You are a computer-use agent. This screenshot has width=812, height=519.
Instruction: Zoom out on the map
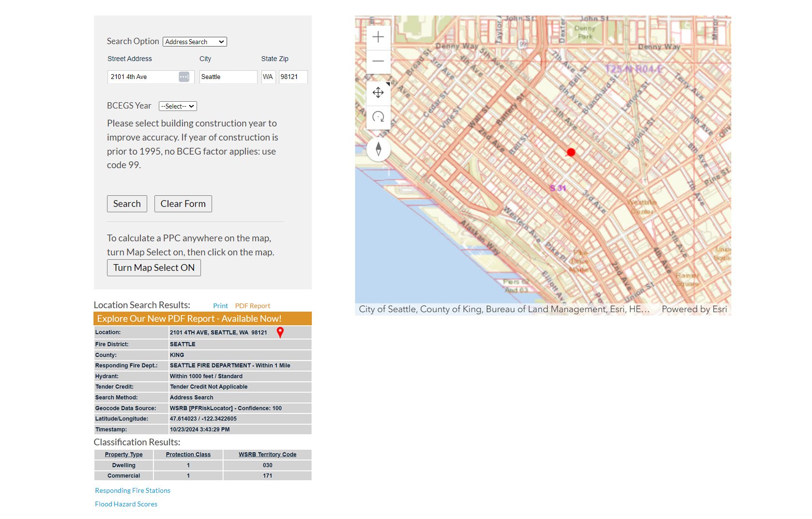378,62
